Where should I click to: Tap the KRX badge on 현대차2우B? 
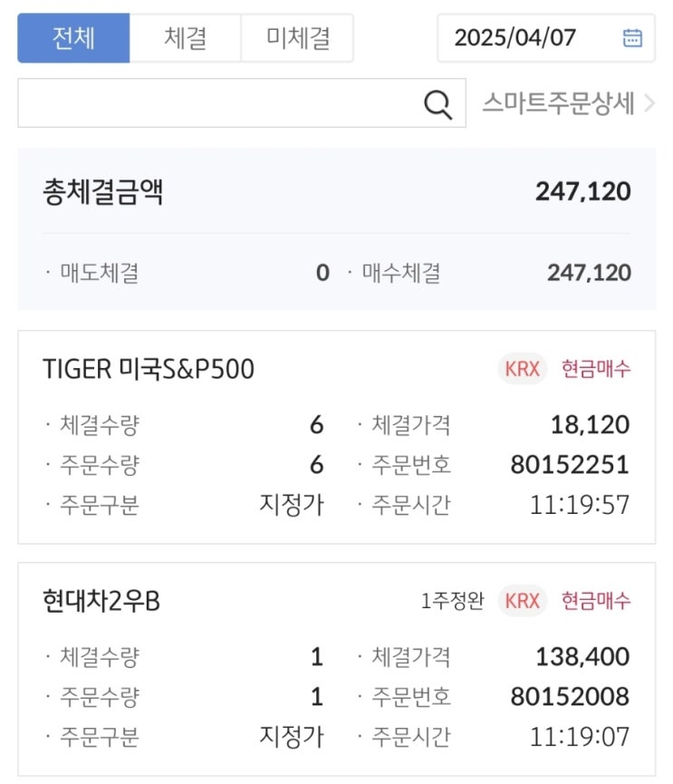point(522,600)
